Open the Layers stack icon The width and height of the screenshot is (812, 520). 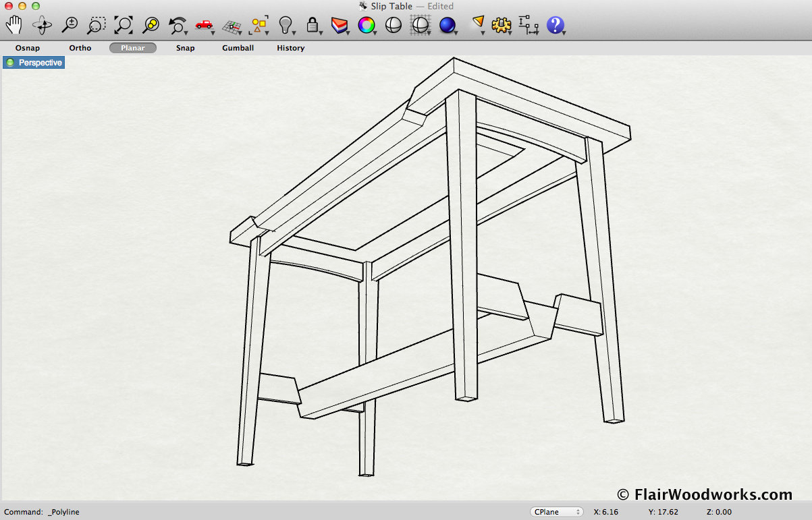[339, 26]
